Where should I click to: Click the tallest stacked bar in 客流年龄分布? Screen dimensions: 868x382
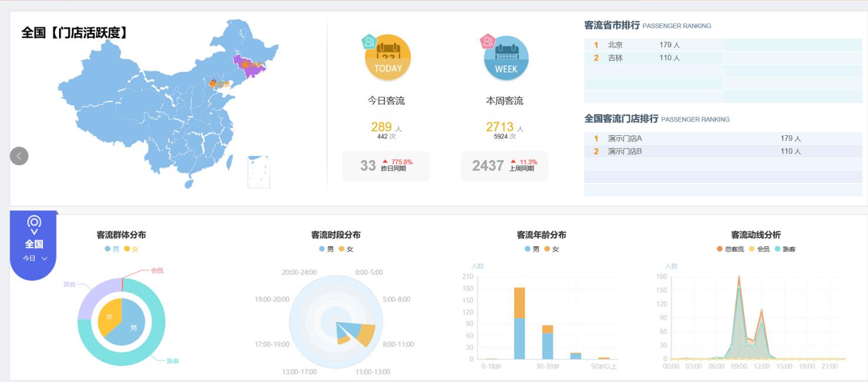click(520, 323)
